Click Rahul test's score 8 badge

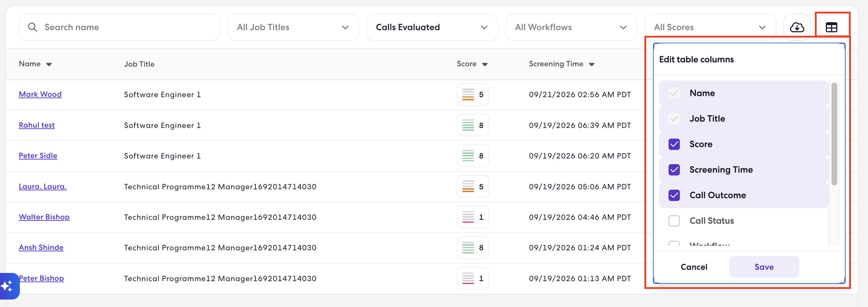tap(473, 125)
